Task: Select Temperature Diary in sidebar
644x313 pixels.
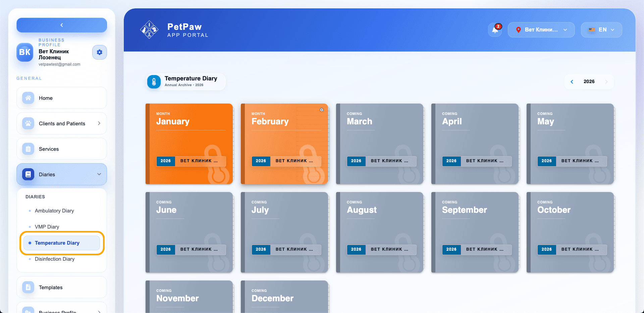Action: click(62, 243)
